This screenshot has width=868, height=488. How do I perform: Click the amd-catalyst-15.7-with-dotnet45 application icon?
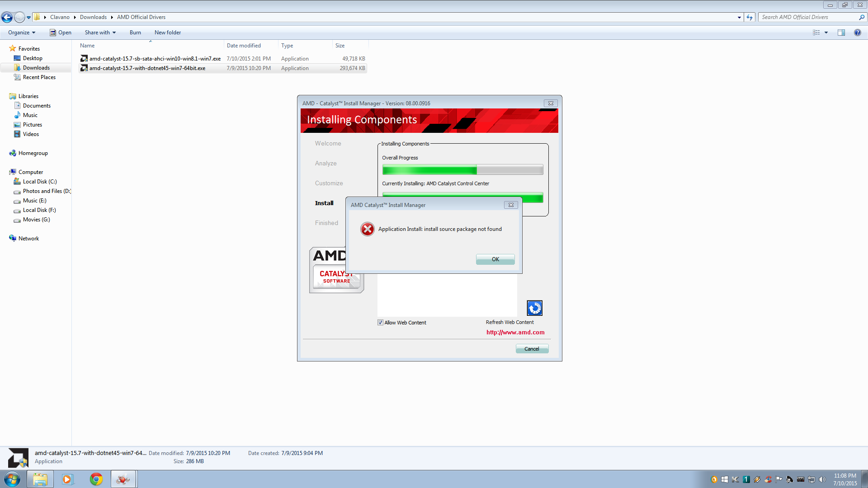84,68
